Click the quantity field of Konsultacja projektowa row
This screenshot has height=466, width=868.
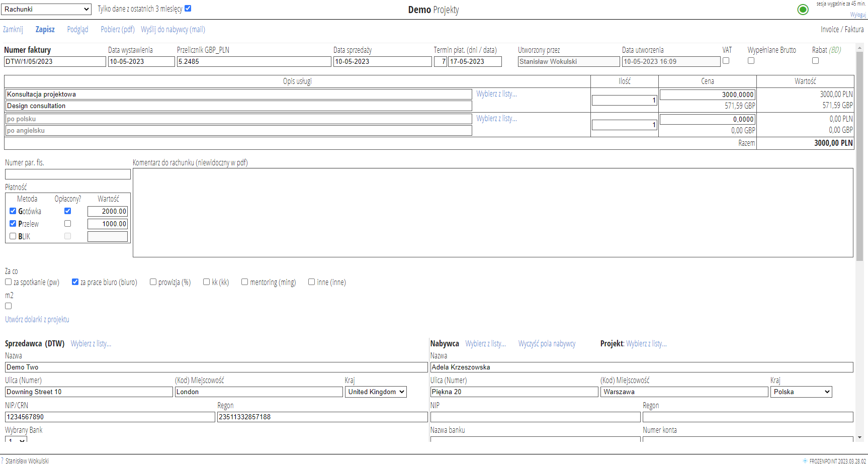(625, 100)
